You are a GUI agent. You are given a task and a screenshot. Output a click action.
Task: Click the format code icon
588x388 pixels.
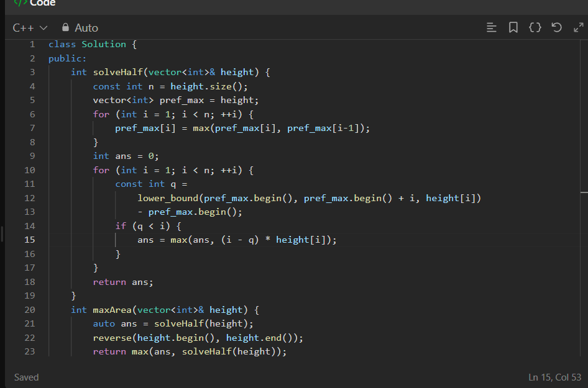492,27
